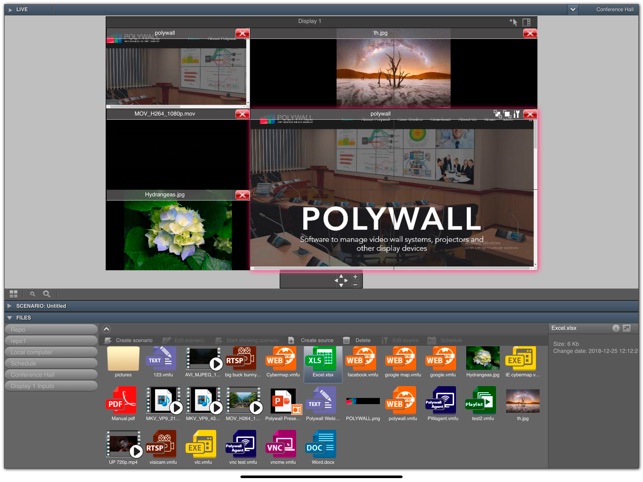Collapse the file toolbar with the up chevron
643x482 pixels.
106,329
